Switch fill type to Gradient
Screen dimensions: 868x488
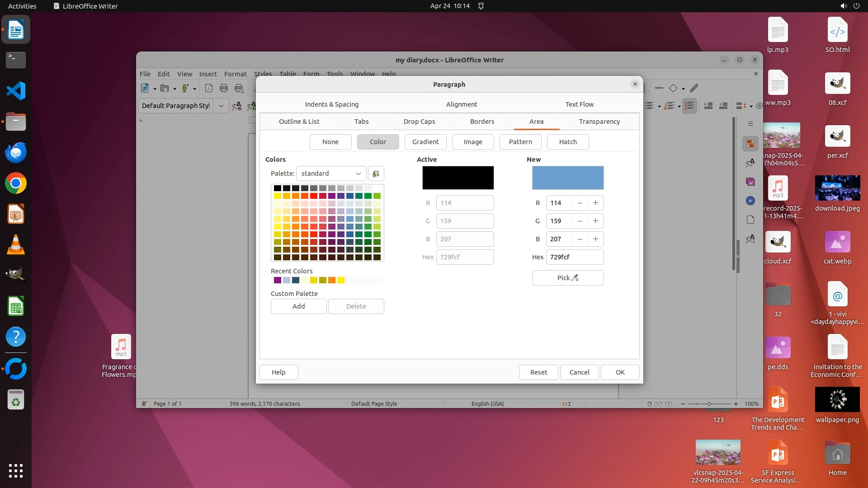(425, 142)
